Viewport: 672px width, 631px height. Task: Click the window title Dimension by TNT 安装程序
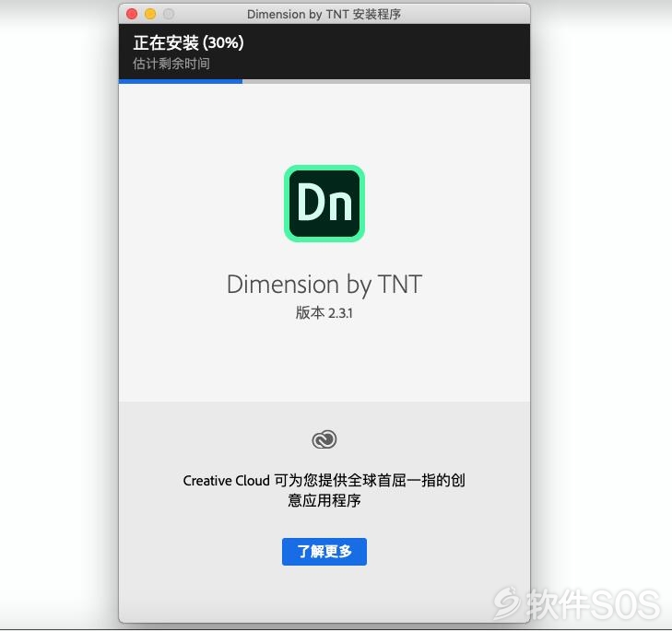[324, 14]
